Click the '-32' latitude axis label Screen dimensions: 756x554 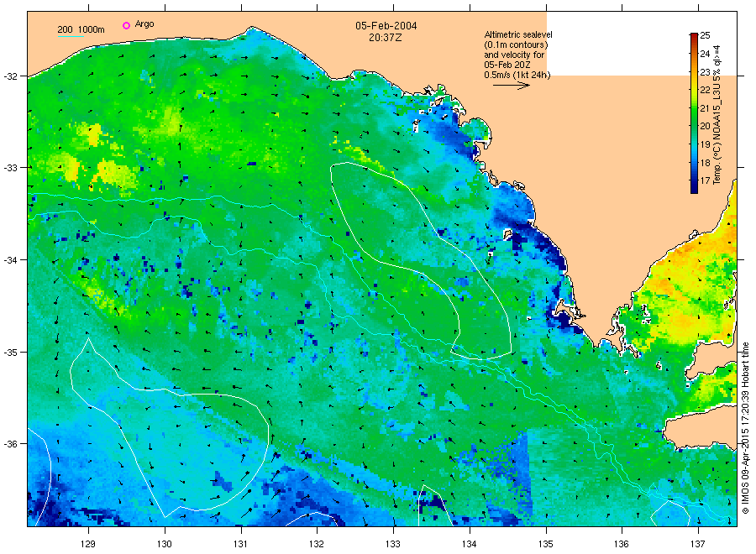pyautogui.click(x=10, y=76)
